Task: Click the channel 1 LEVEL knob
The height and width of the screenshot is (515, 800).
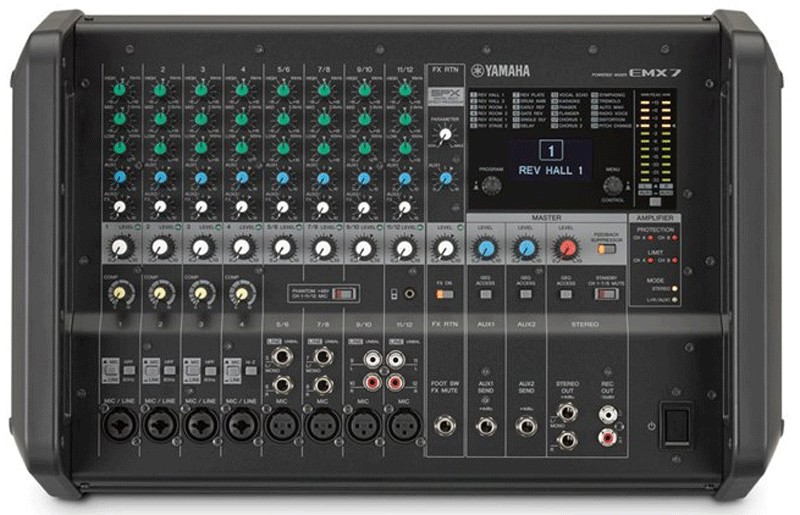Action: 120,248
